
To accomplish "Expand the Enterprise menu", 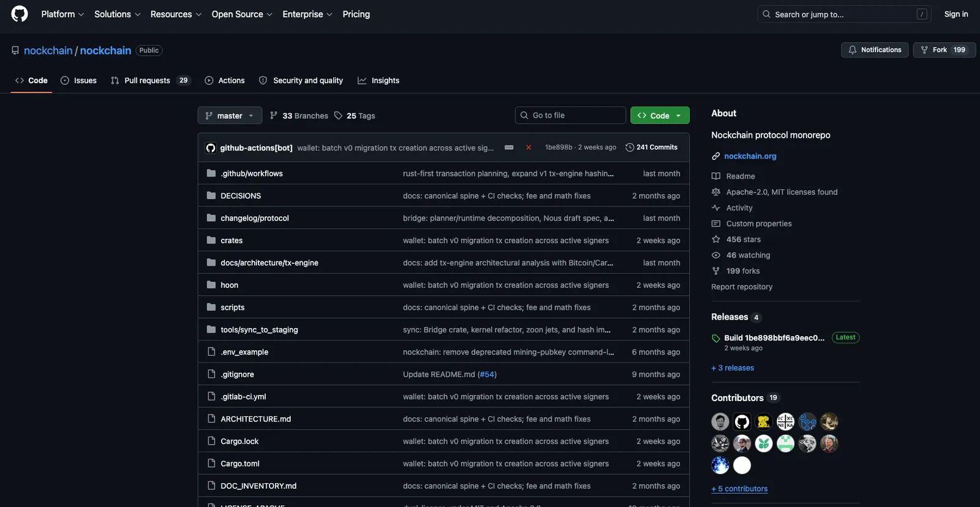I will pyautogui.click(x=307, y=14).
